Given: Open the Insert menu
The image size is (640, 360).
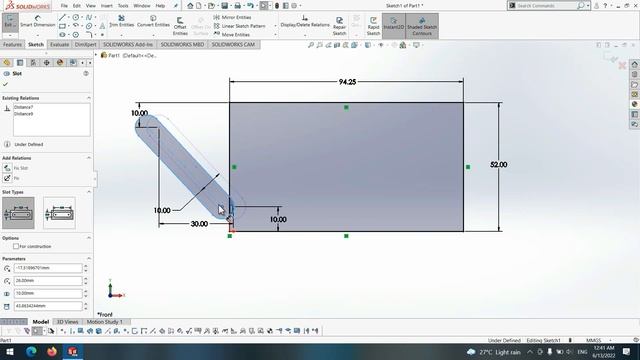Looking at the screenshot, I should click(x=107, y=6).
